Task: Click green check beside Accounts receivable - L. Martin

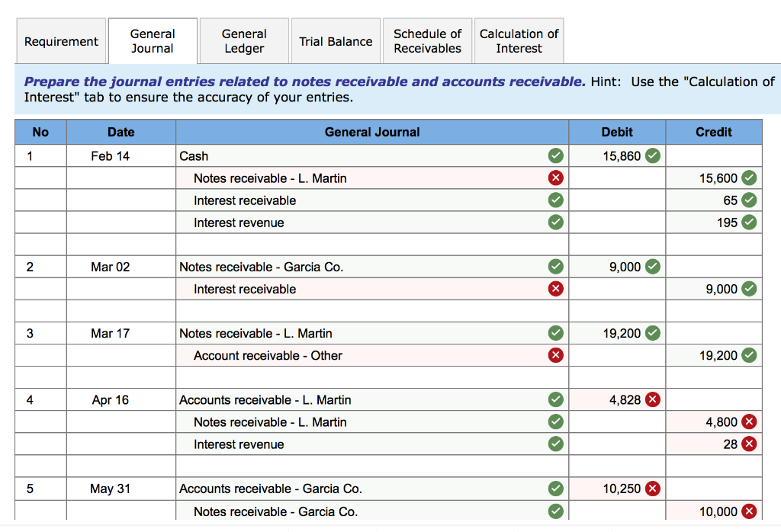Action: click(x=556, y=399)
